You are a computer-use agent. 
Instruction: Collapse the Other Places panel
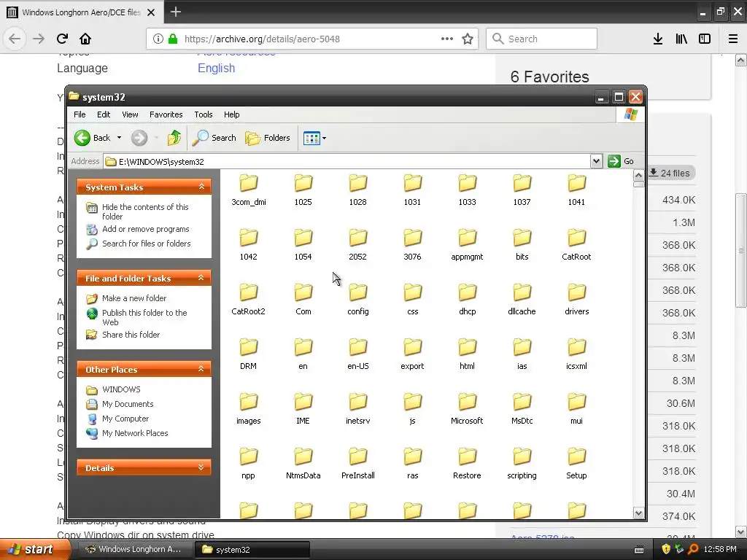click(201, 369)
